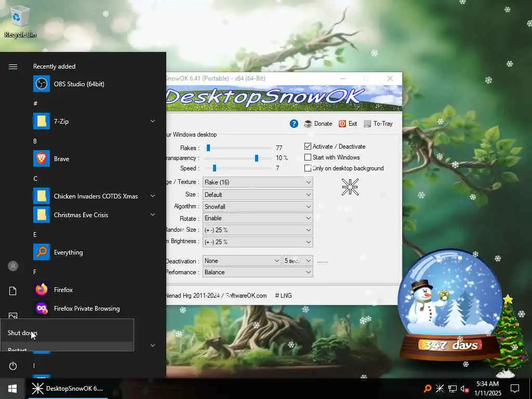Open Documents icon in Start sidebar
The width and height of the screenshot is (532, 399).
point(13,291)
